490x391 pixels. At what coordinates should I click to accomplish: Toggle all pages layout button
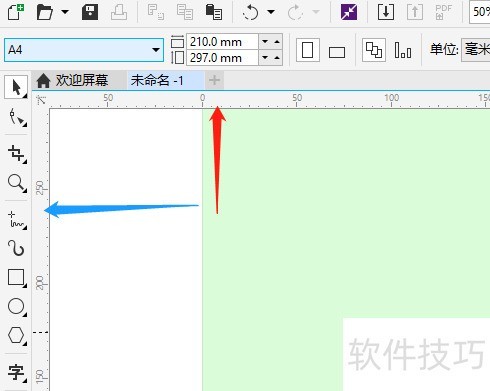click(374, 50)
